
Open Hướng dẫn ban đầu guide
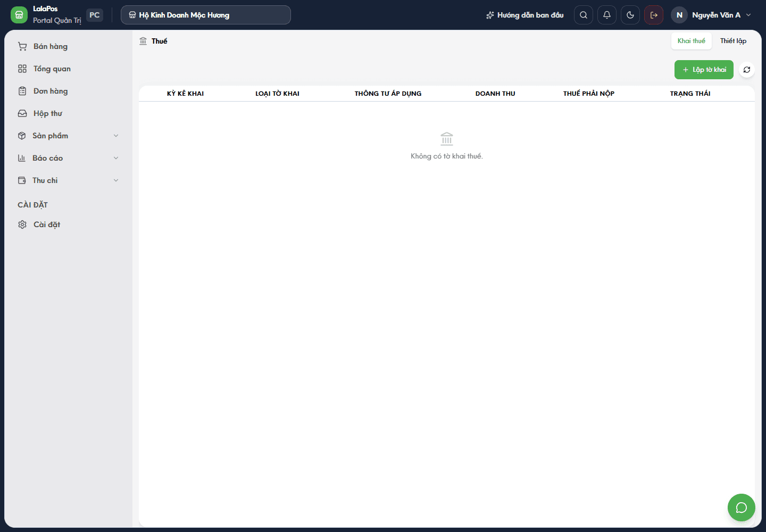point(524,15)
